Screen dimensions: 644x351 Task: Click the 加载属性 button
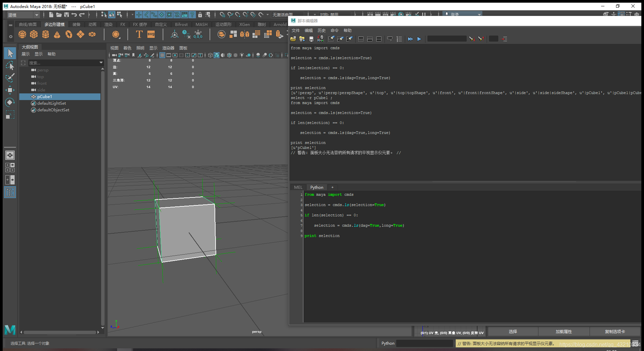tap(563, 331)
